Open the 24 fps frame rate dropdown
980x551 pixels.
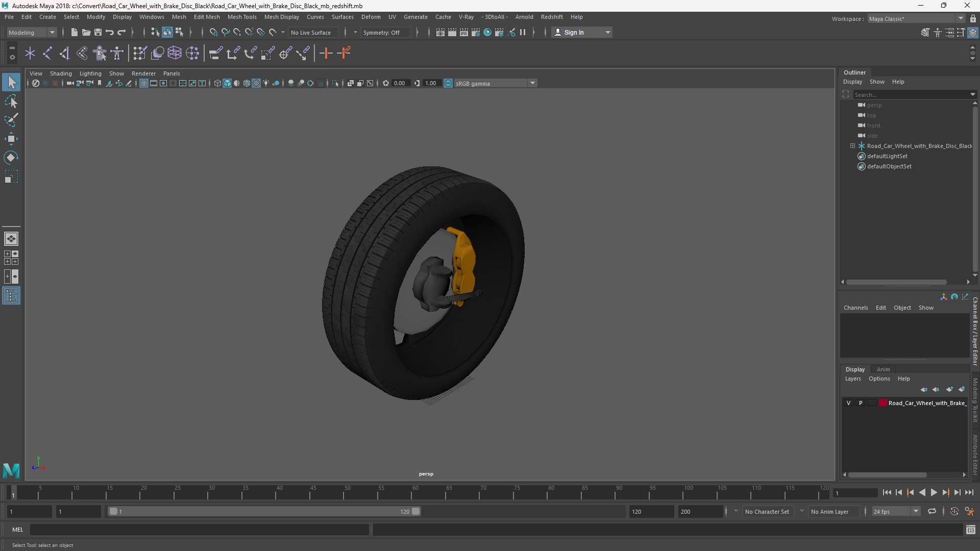tap(896, 511)
